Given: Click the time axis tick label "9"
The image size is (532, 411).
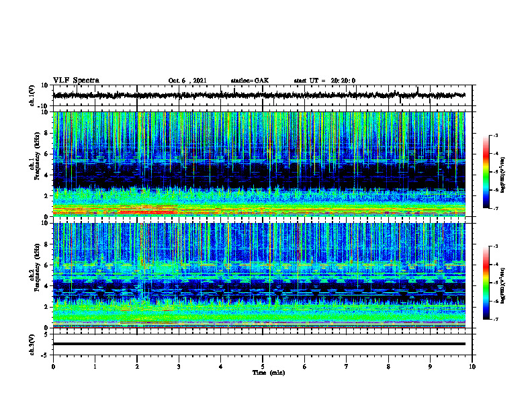Looking at the screenshot, I should pos(430,367).
